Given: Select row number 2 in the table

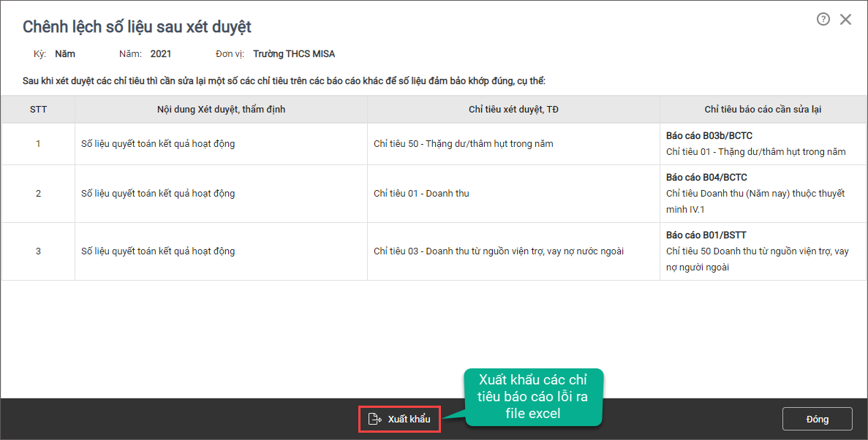Looking at the screenshot, I should [38, 193].
